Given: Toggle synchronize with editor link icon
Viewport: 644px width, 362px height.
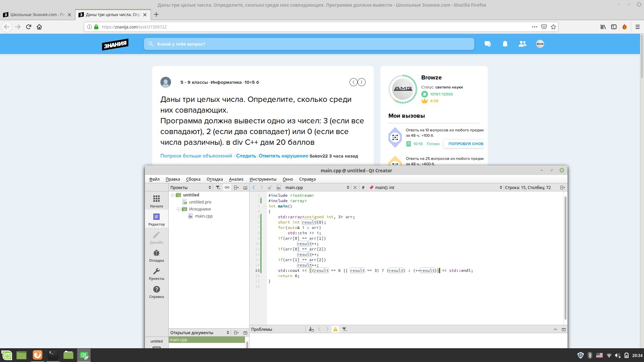Looking at the screenshot, I should click(227, 188).
